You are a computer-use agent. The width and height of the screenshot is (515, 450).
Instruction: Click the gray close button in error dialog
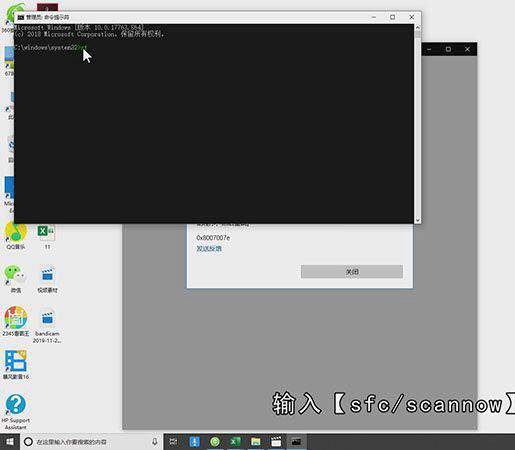click(x=352, y=272)
